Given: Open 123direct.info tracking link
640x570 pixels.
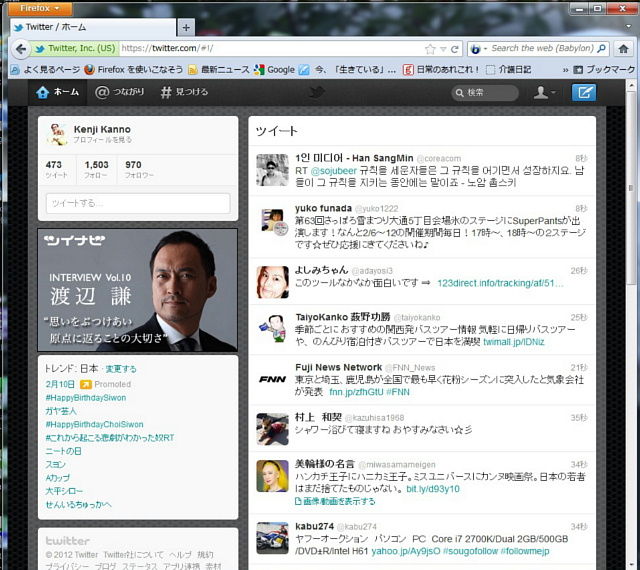Looking at the screenshot, I should 500,283.
